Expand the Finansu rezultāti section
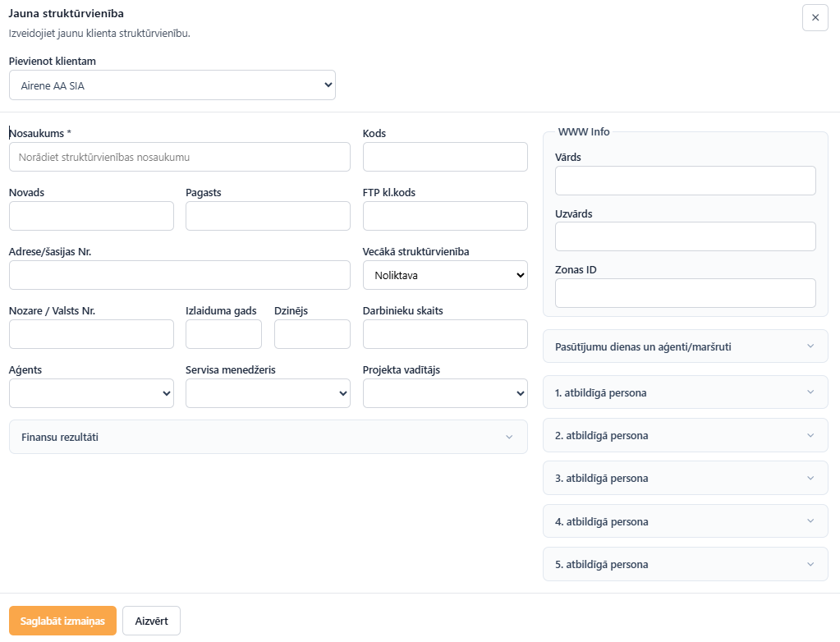 tap(269, 437)
